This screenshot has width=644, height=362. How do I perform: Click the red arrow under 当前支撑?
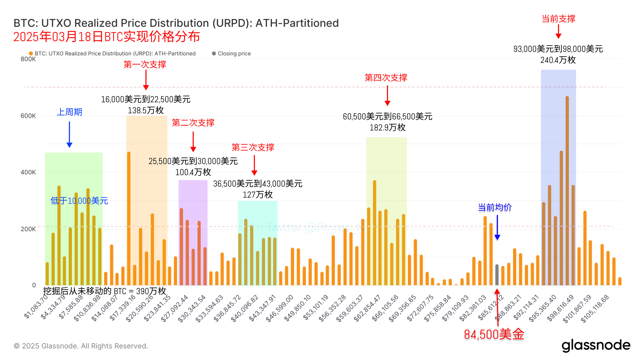558,32
